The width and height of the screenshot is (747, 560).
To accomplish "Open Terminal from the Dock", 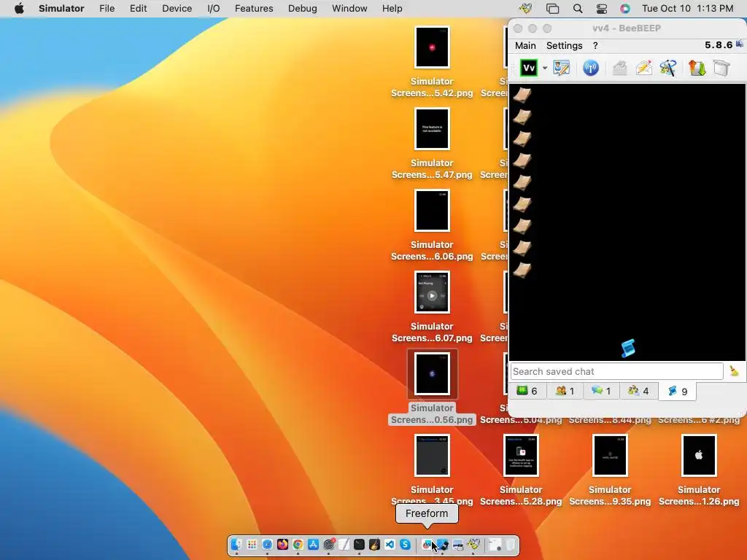I will click(359, 544).
